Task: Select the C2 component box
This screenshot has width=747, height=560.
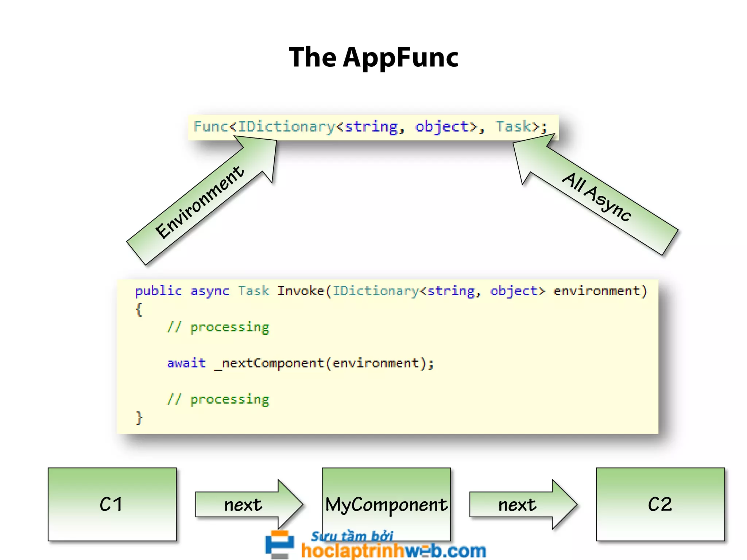Action: (x=660, y=504)
